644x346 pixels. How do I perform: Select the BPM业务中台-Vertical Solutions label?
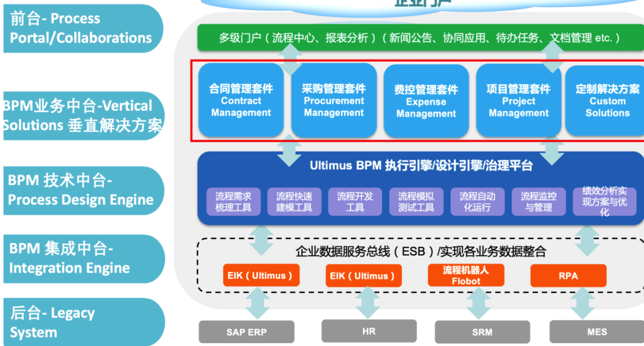83,116
